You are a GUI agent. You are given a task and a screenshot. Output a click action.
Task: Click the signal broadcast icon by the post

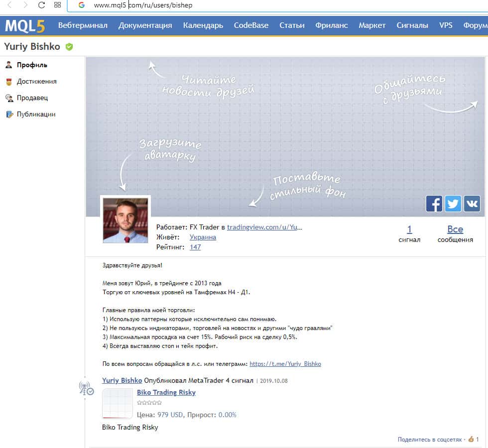click(x=86, y=388)
